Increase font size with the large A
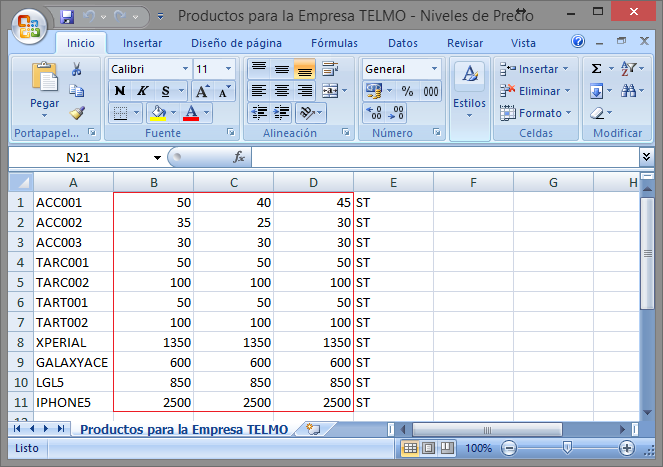The image size is (663, 467). tap(202, 91)
